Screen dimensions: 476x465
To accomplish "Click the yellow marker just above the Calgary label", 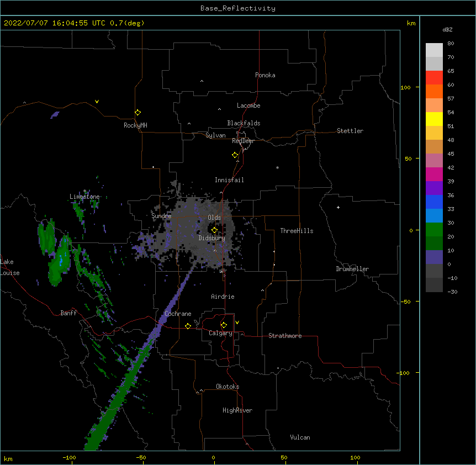I will [x=224, y=325].
